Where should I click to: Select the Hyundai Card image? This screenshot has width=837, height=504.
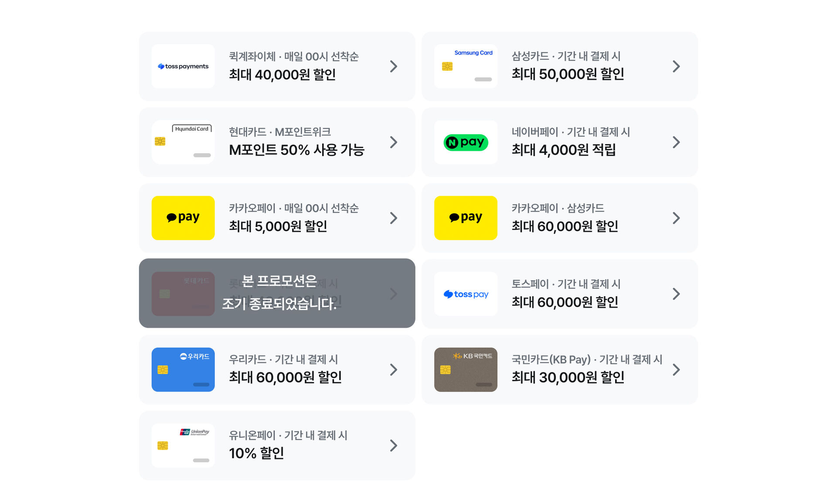(183, 142)
